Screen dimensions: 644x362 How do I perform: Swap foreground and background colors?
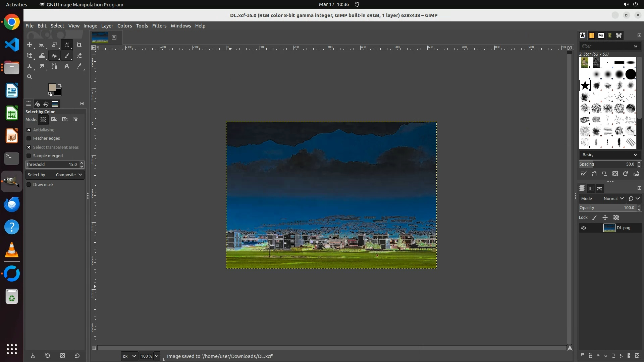click(x=60, y=85)
